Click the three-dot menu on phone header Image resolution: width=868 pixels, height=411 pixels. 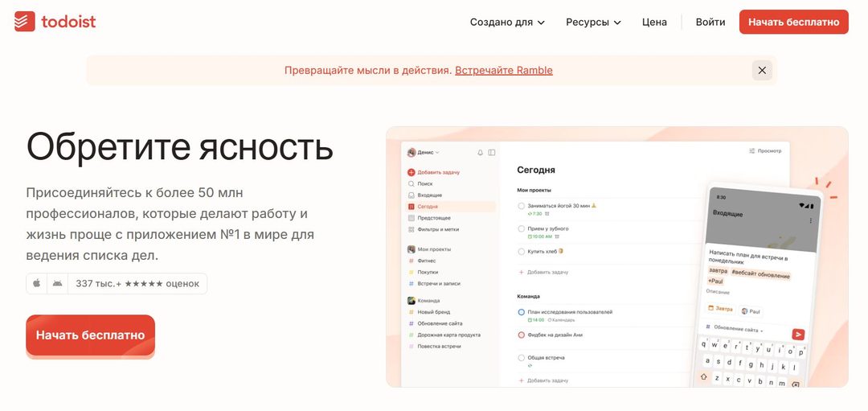811,220
